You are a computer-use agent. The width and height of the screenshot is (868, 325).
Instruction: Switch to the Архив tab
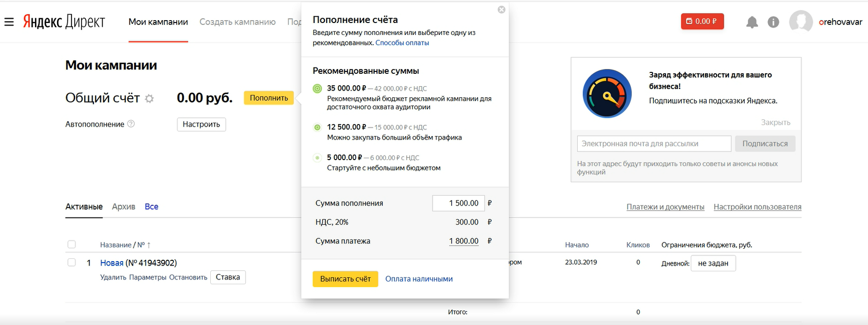point(124,207)
